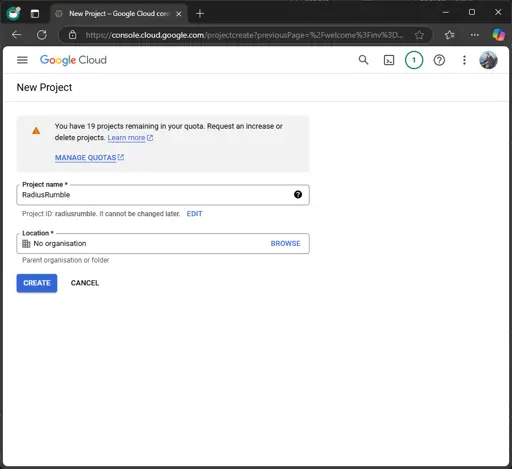Activate Cloud Shell terminal icon
Image resolution: width=512 pixels, height=469 pixels.
389,60
